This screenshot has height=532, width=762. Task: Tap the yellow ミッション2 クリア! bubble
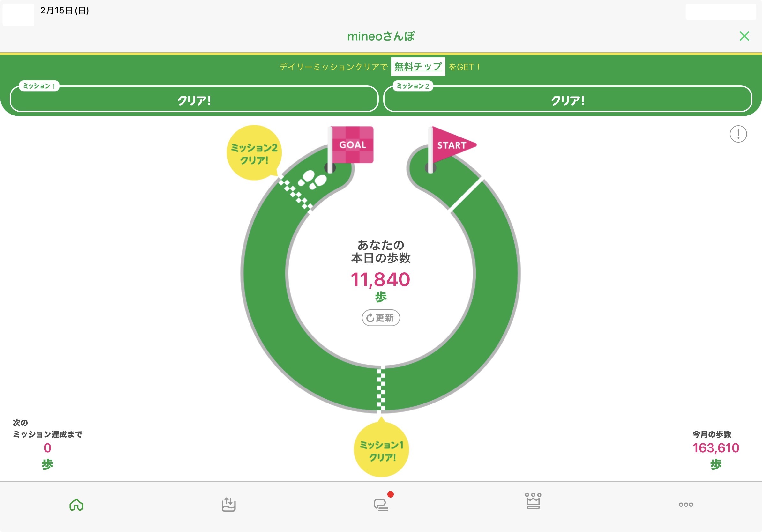pos(254,153)
